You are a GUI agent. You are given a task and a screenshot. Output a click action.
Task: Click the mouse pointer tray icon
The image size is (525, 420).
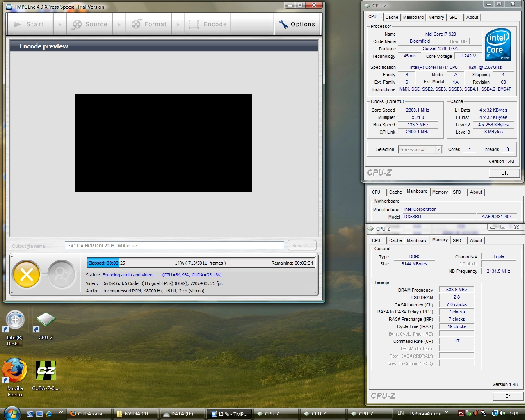tap(484, 413)
